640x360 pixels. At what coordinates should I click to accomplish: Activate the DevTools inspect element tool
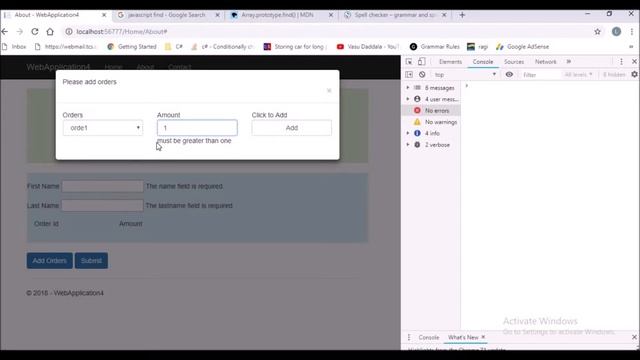409,62
